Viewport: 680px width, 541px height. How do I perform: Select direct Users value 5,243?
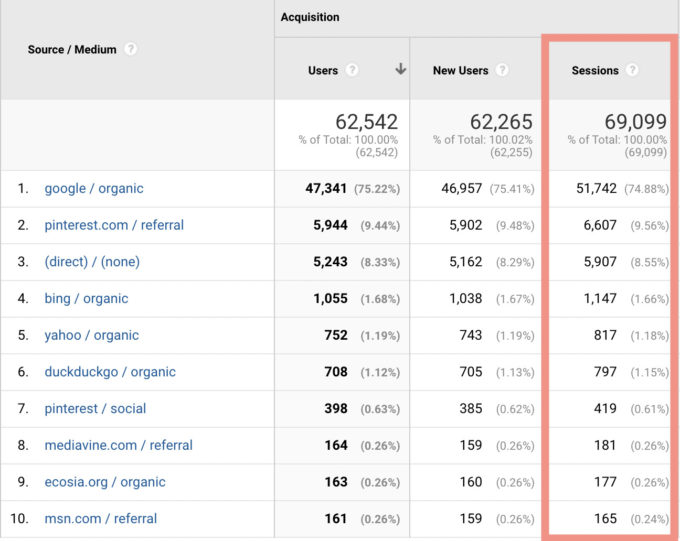tap(330, 262)
